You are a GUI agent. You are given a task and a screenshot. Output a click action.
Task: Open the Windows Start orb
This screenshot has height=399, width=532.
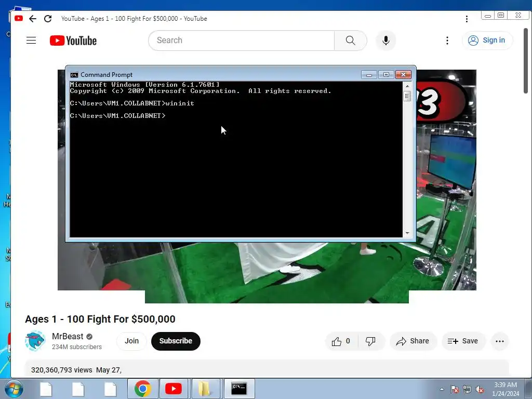point(14,389)
